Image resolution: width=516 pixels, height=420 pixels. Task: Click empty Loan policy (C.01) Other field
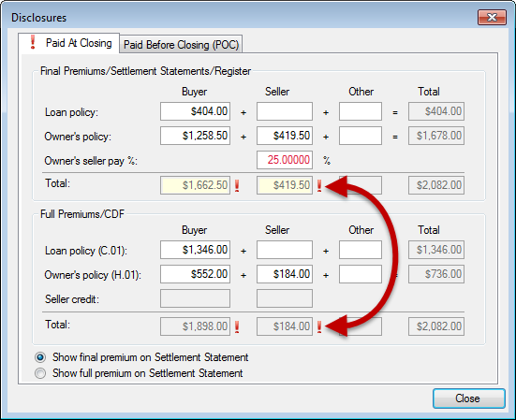coord(361,250)
